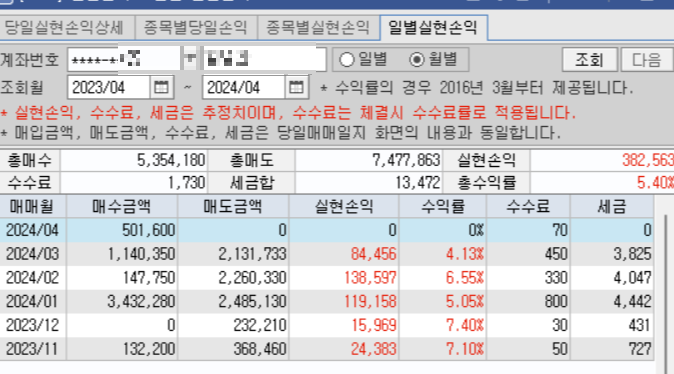Select the 일별 radio option
This screenshot has height=374, width=674.
point(362,59)
